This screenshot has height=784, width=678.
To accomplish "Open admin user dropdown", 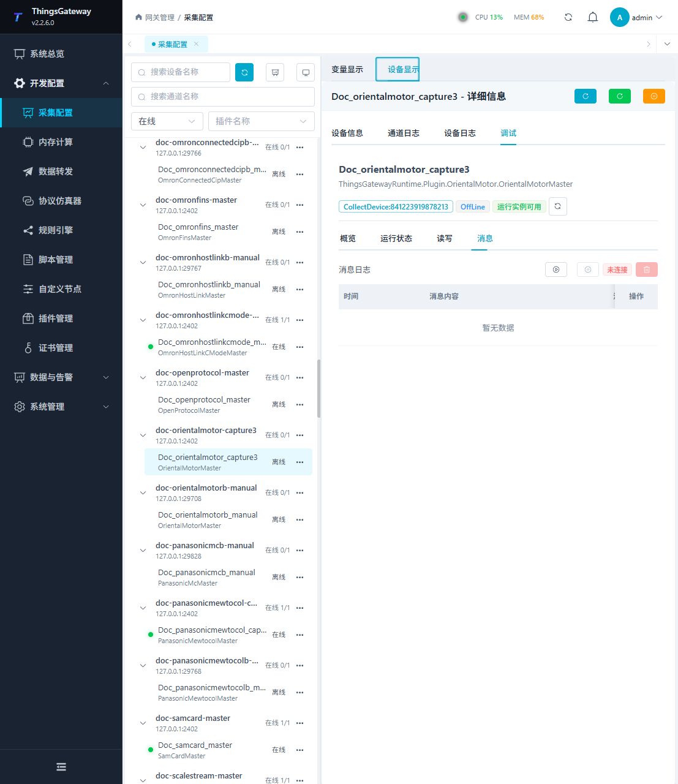I will 637,17.
